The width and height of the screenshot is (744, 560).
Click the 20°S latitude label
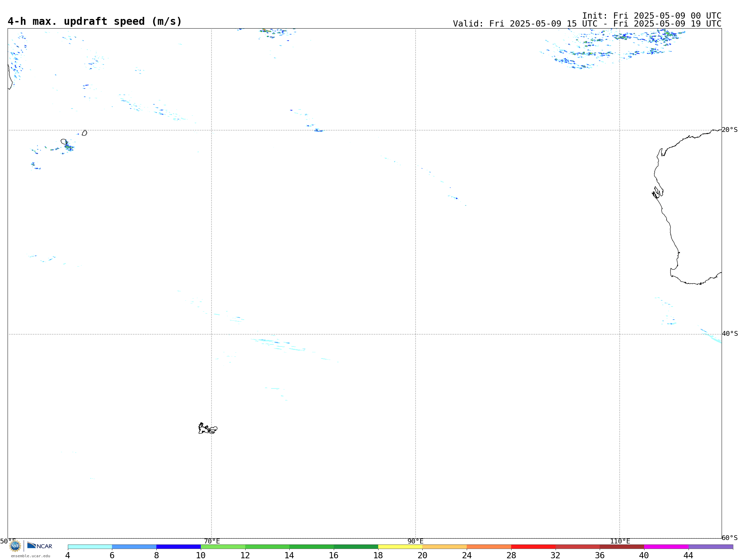pos(730,130)
